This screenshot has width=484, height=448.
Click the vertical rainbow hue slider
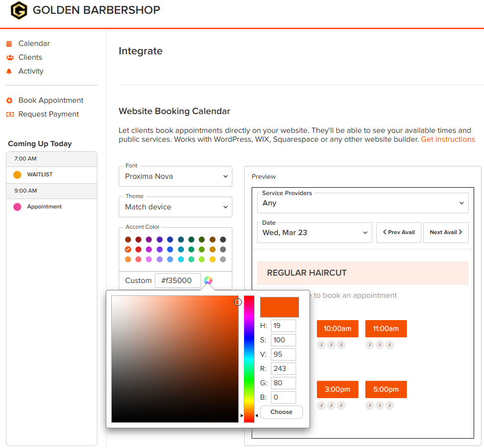click(249, 359)
